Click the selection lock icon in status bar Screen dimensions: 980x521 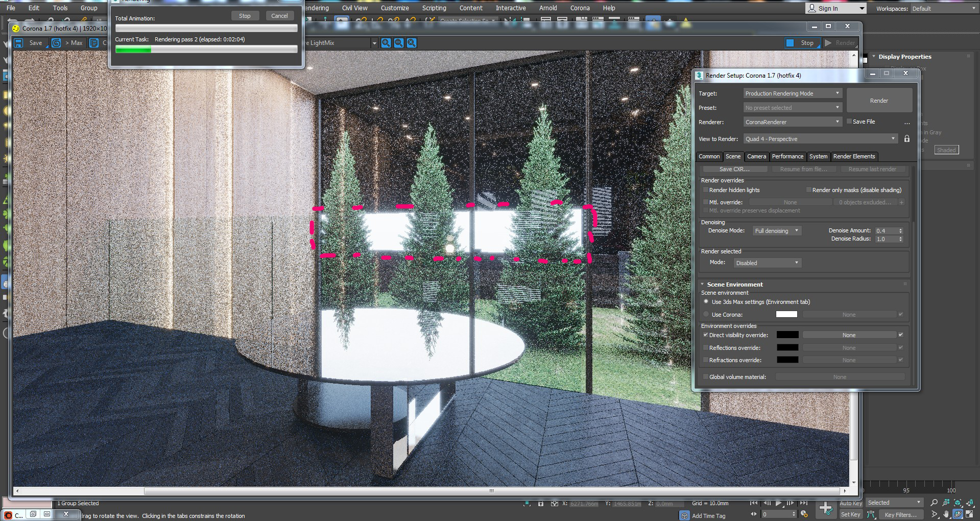[x=541, y=504]
